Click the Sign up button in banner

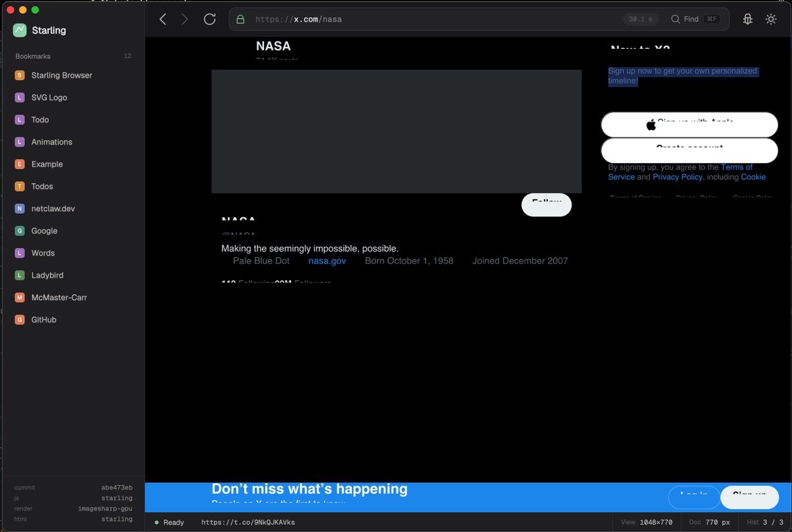tap(750, 497)
